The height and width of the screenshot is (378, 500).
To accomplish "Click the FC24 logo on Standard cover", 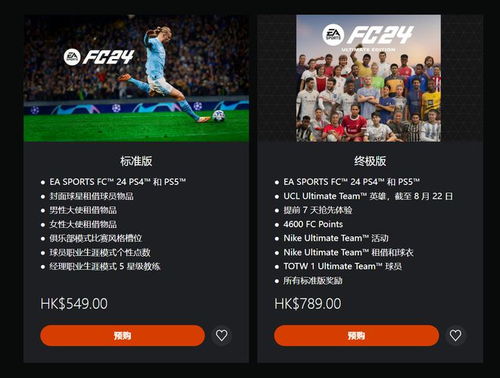I will pos(108,57).
